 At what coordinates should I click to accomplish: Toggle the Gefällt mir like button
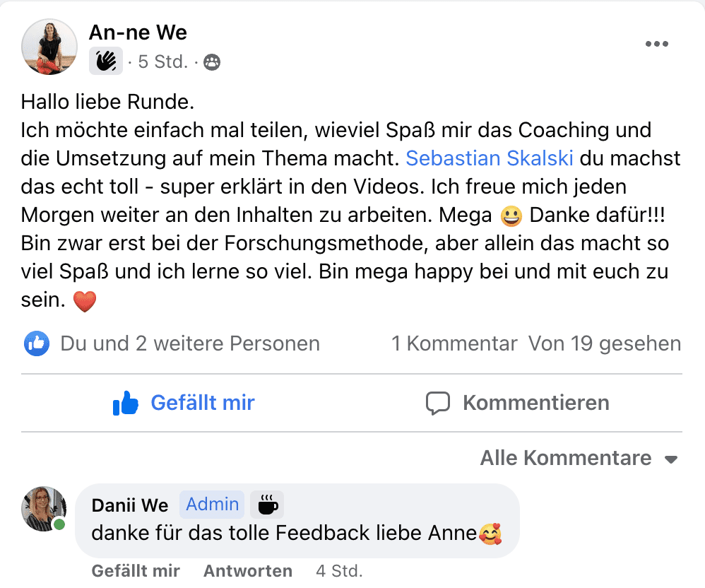[x=184, y=403]
